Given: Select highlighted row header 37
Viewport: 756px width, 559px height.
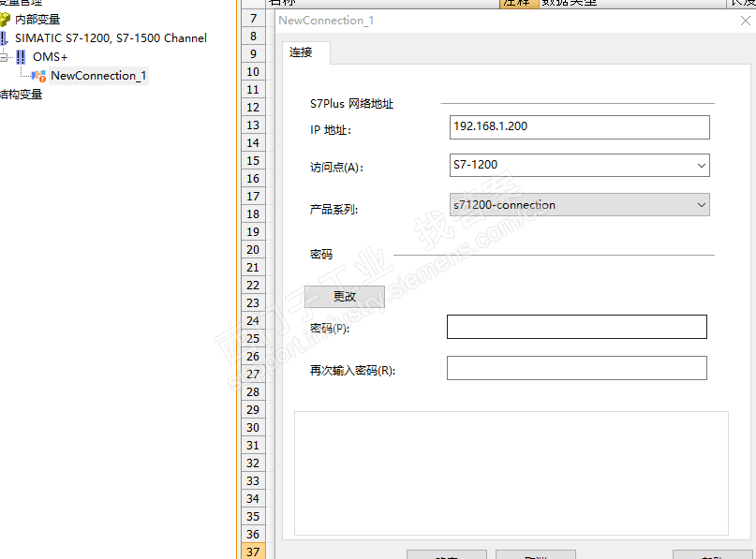Looking at the screenshot, I should 253,552.
